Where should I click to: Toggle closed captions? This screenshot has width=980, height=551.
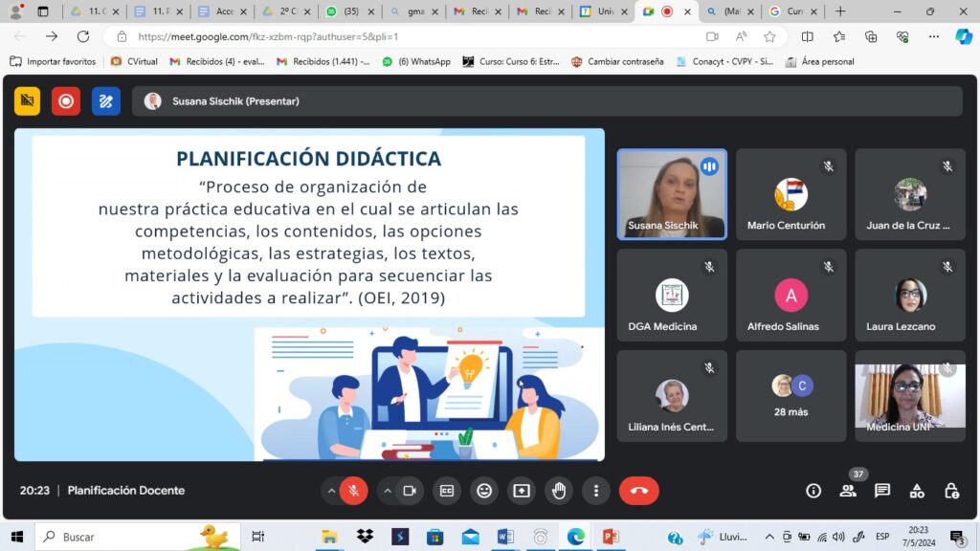pyautogui.click(x=447, y=491)
